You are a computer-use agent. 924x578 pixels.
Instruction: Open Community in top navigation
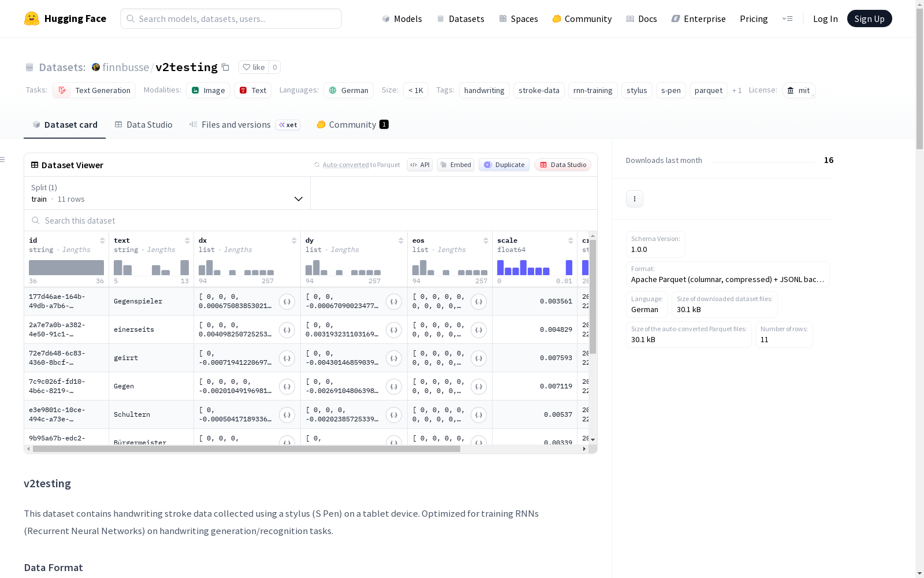click(582, 19)
